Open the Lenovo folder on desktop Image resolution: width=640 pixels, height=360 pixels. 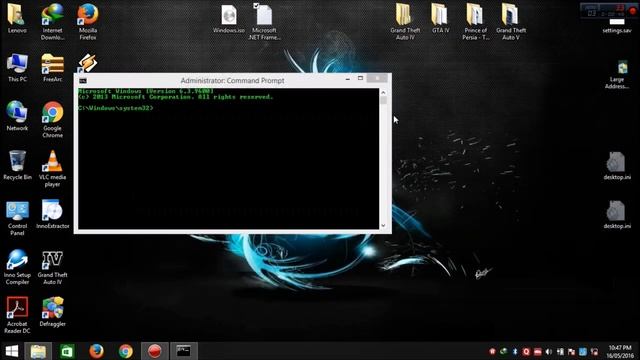(x=17, y=18)
